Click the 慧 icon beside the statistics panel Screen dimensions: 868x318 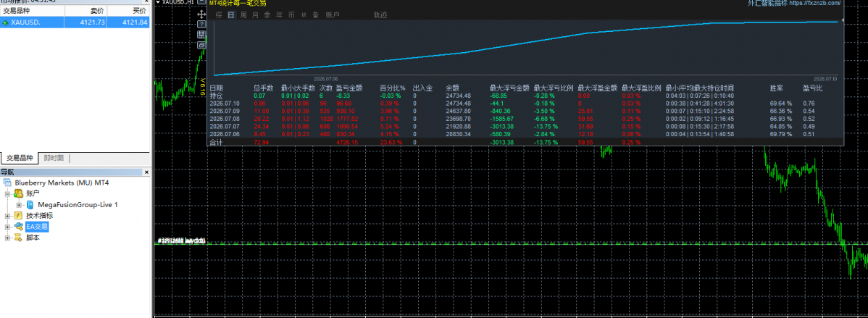coord(201,35)
